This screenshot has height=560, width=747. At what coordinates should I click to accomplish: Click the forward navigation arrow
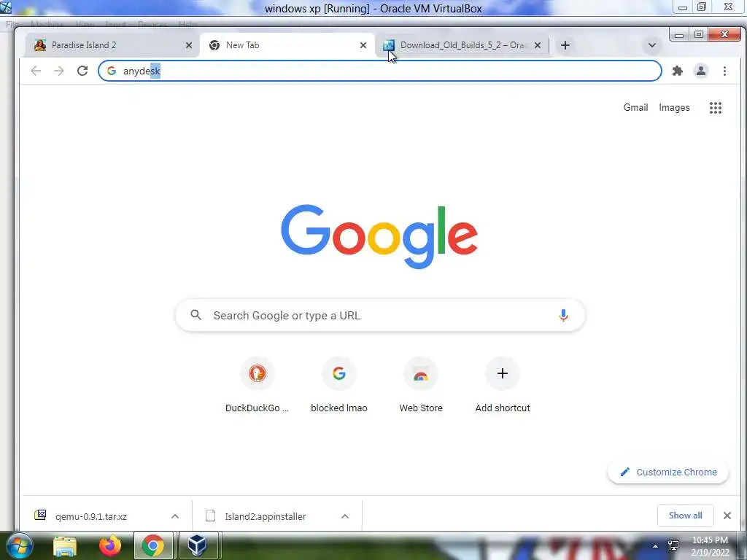(x=58, y=71)
